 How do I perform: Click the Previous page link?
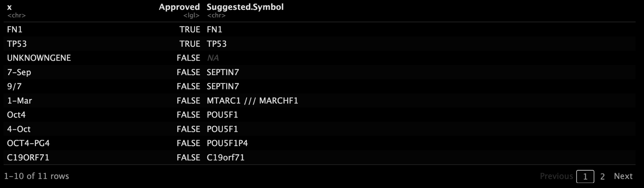pos(556,176)
